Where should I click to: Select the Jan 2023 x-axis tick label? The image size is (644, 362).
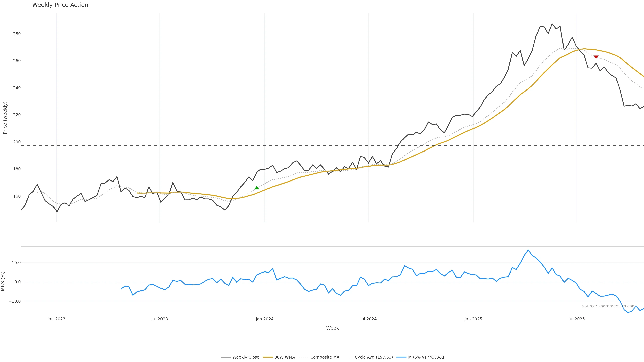coord(56,319)
